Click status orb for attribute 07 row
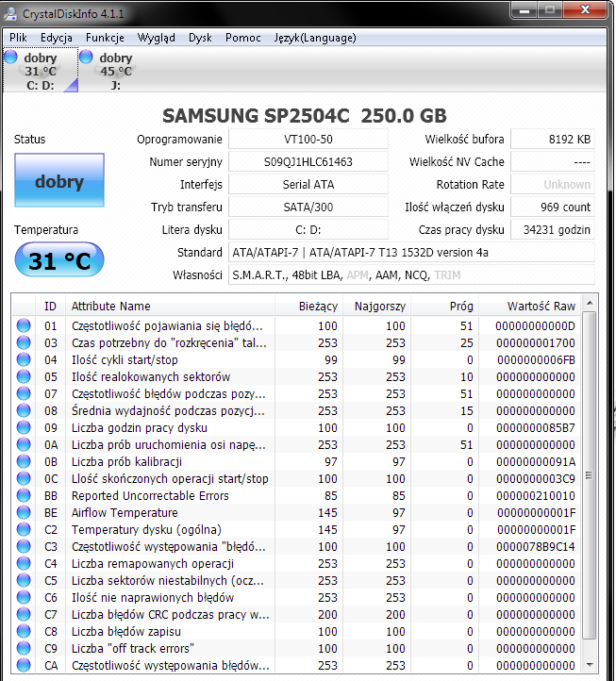Screen dimensions: 616x681 click(24, 393)
